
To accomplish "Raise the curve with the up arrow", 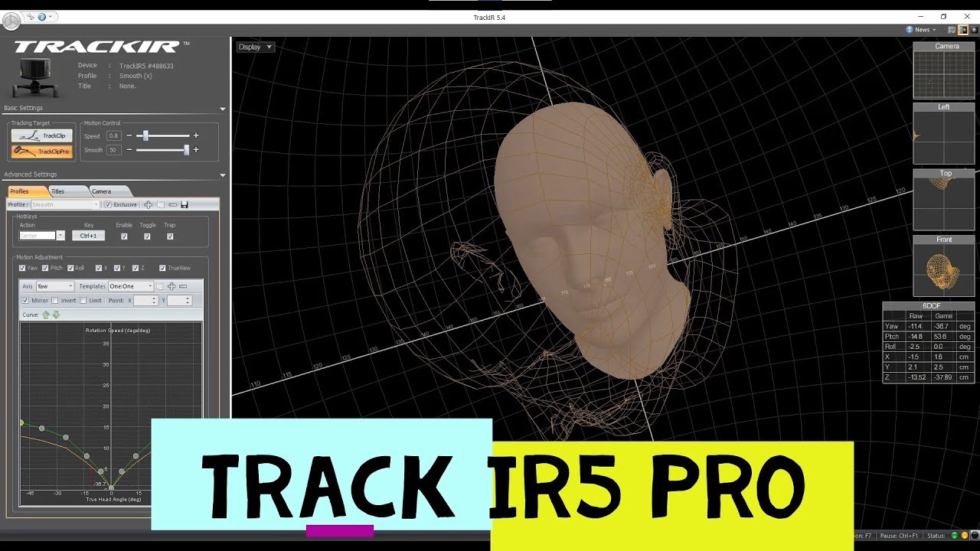I will [46, 315].
